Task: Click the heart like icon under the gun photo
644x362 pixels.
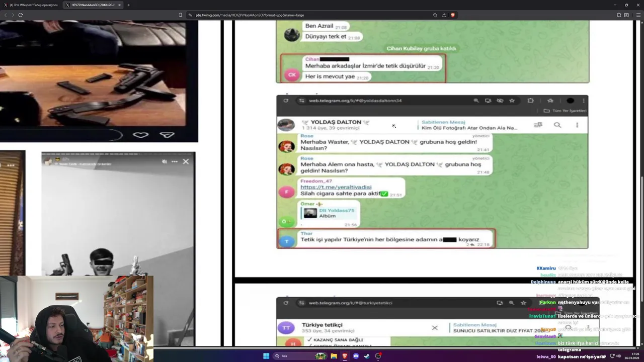Action: click(140, 135)
